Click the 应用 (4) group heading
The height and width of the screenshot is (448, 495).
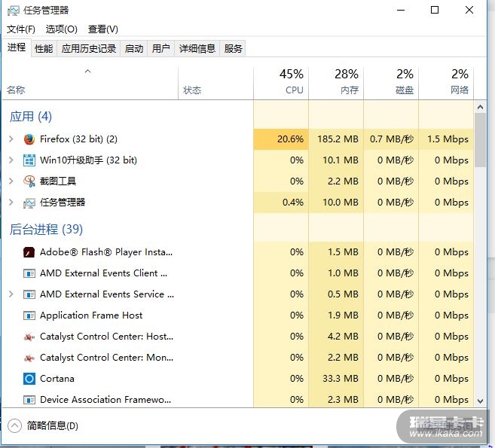(31, 117)
